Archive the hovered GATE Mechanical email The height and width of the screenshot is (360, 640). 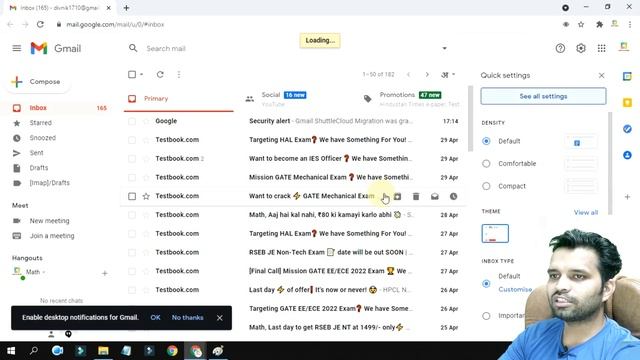[397, 196]
